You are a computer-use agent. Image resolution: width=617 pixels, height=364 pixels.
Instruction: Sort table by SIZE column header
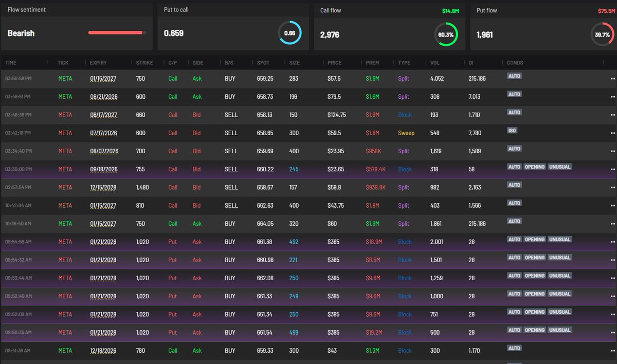click(x=294, y=63)
